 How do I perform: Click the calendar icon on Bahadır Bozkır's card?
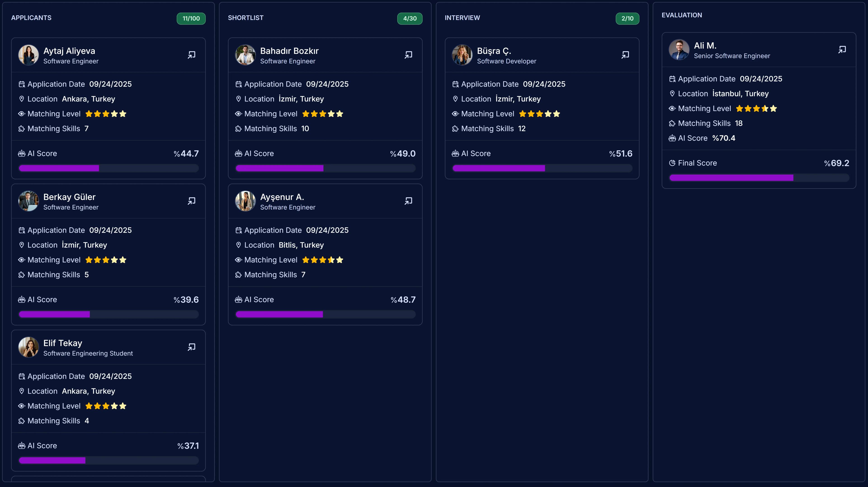pos(238,84)
